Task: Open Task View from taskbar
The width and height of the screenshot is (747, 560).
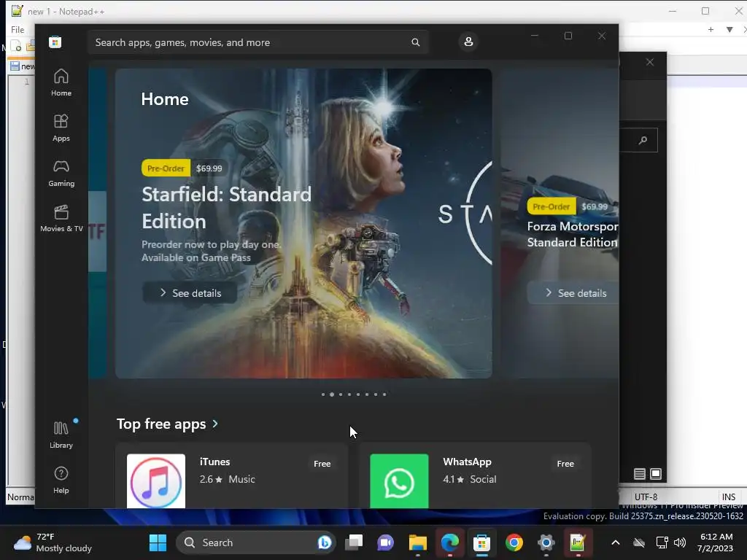Action: click(354, 542)
